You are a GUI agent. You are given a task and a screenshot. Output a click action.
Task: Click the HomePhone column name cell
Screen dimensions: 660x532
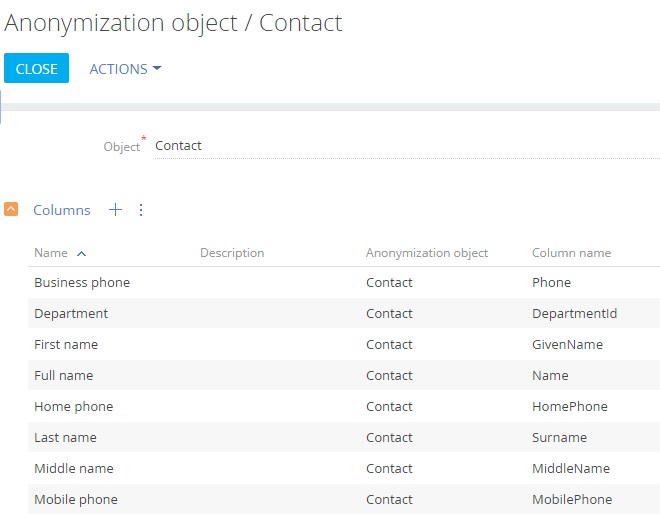[x=570, y=407]
